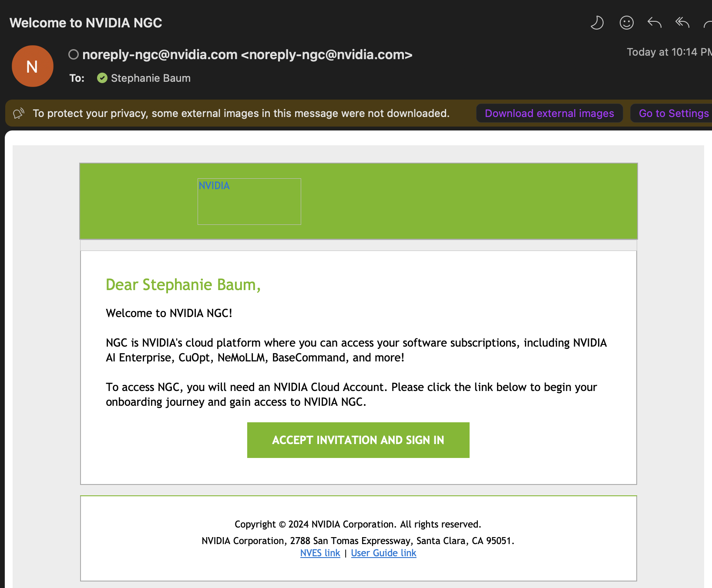Image resolution: width=712 pixels, height=588 pixels.
Task: Click the email timestamp Today at 10:14 PM
Action: point(668,52)
